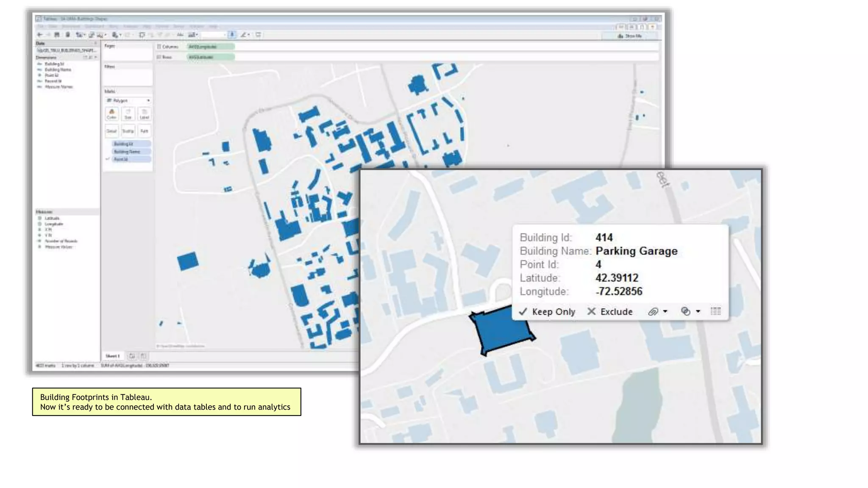Image resolution: width=868 pixels, height=488 pixels.
Task: Click the new worksheet icon beside Sheet 1
Action: point(132,356)
